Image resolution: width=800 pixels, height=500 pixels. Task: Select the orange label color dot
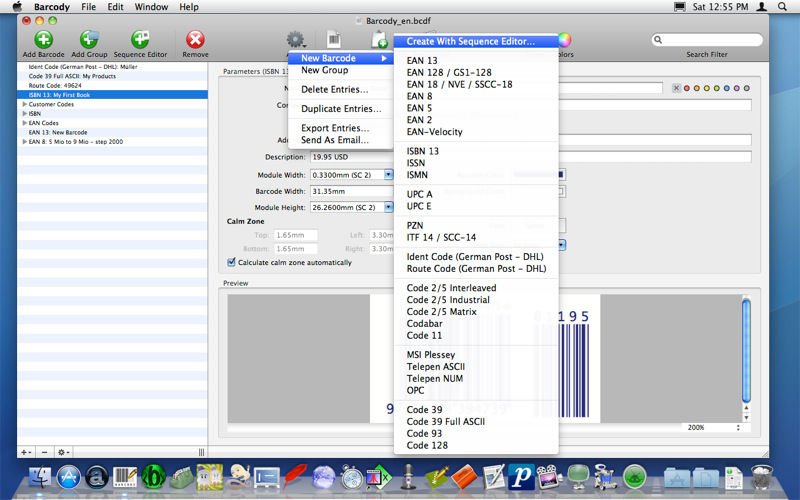point(696,88)
